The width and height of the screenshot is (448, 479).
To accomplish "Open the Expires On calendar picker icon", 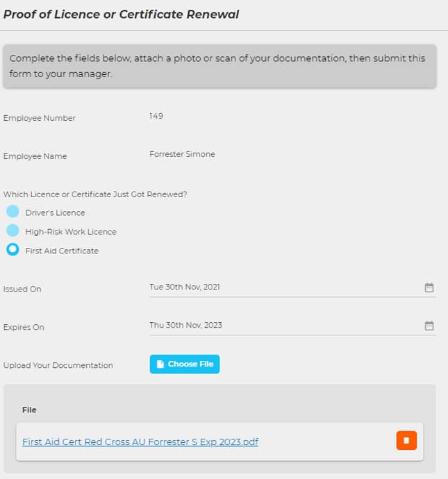I will 429,326.
